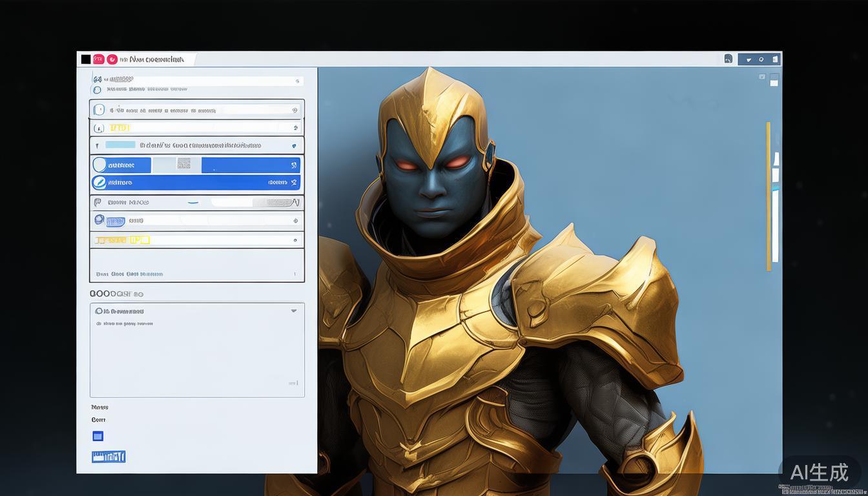
Task: Click the feather icon on second blue row
Action: click(99, 183)
